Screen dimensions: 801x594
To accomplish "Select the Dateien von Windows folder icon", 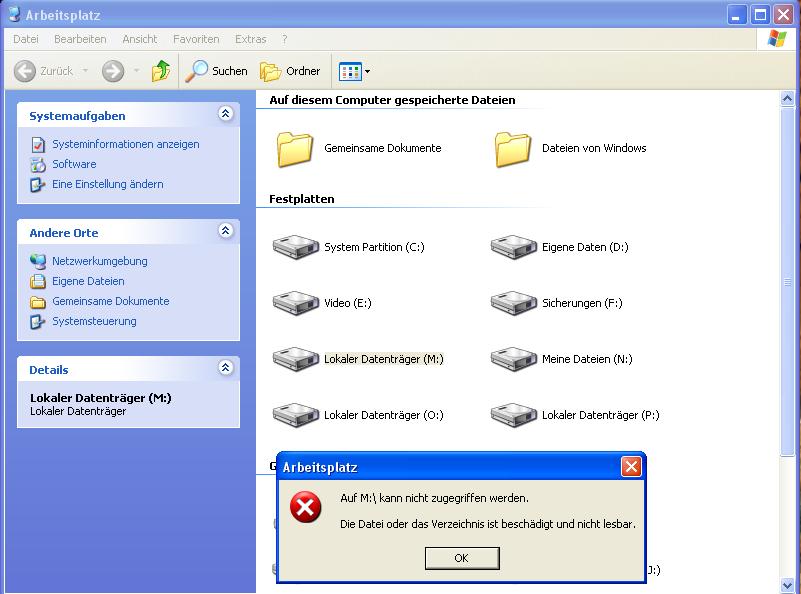I will (x=512, y=149).
